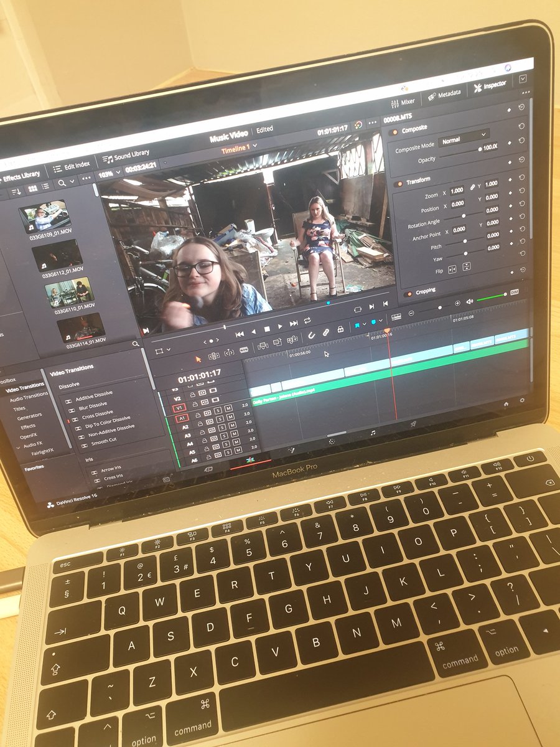Go to first frame of the timeline
The height and width of the screenshot is (747, 560).
point(240,334)
